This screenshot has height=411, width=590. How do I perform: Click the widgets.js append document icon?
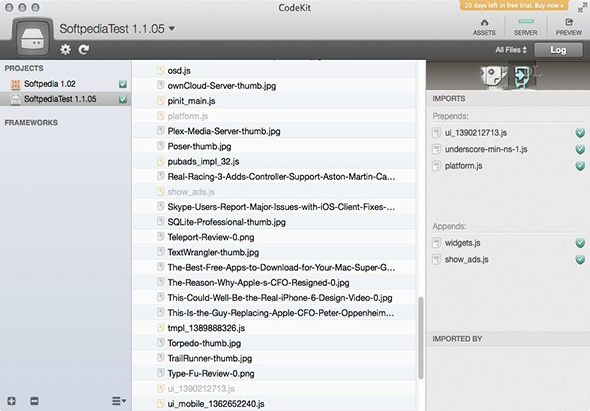point(436,243)
